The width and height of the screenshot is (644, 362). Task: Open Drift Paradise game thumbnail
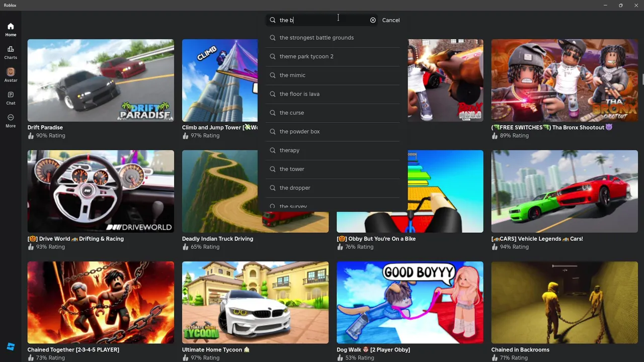click(101, 80)
